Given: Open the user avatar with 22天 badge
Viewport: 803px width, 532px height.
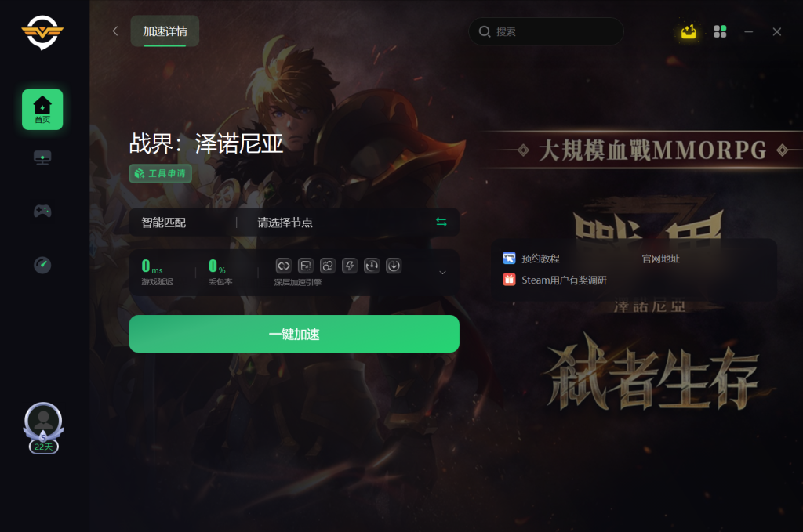Looking at the screenshot, I should click(44, 428).
